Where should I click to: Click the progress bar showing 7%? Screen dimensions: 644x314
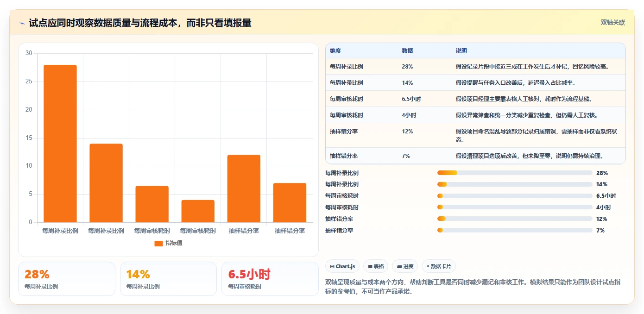point(515,230)
